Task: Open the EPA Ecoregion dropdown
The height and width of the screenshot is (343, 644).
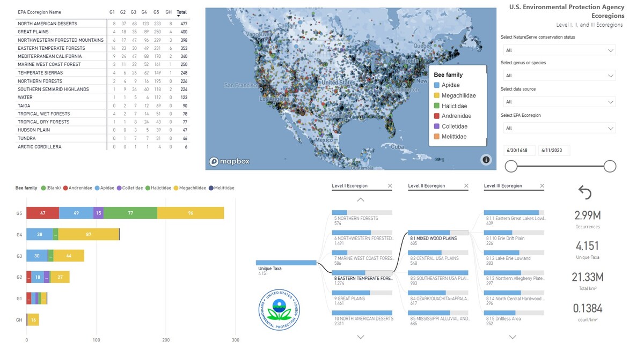Action: (x=559, y=128)
